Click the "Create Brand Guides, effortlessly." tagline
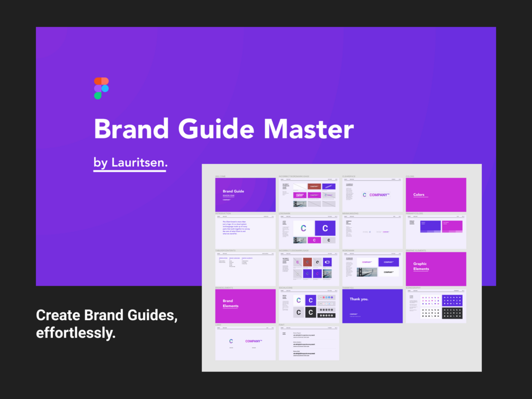532x399 pixels. [107, 324]
